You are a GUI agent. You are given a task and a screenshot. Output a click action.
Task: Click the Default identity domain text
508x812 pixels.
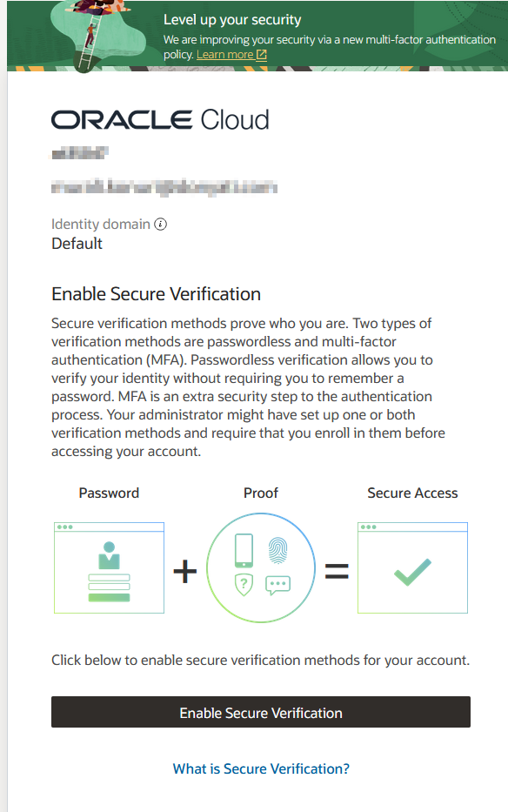75,244
